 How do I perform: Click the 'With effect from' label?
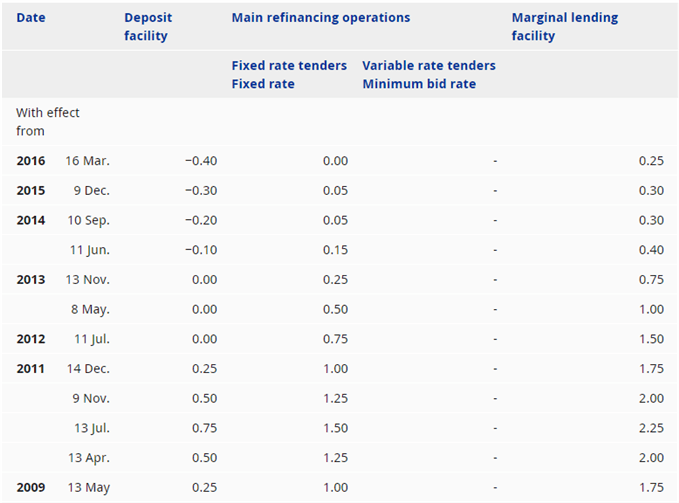point(48,122)
